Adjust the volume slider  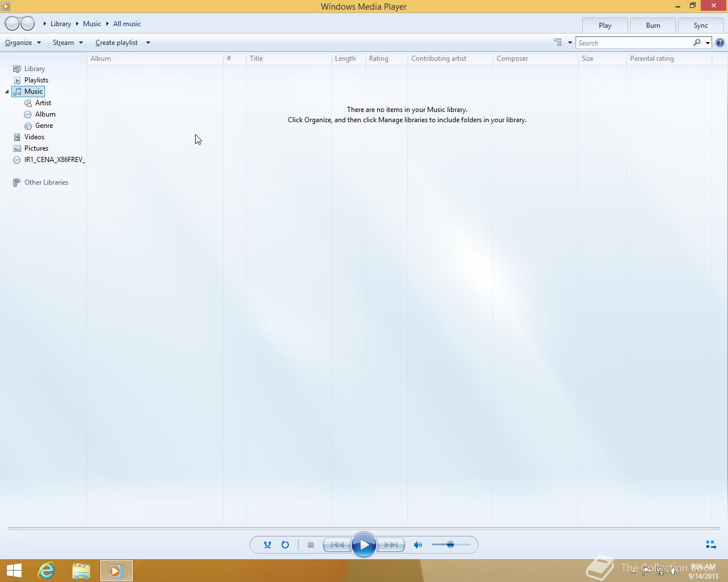click(x=450, y=544)
